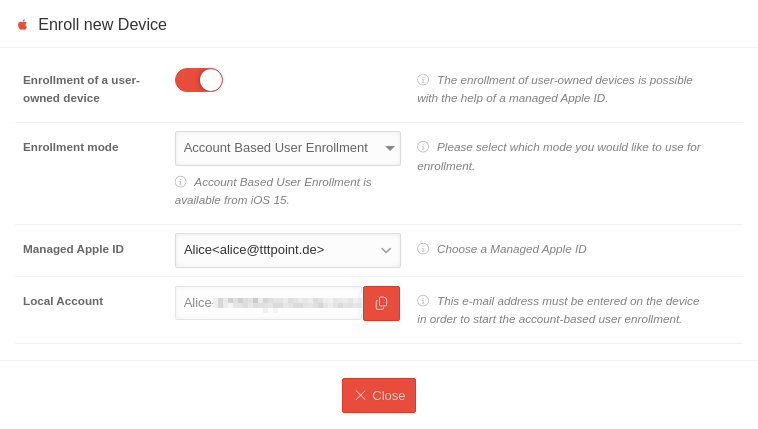Copy the Local Account address
This screenshot has height=429, width=758.
tap(381, 303)
